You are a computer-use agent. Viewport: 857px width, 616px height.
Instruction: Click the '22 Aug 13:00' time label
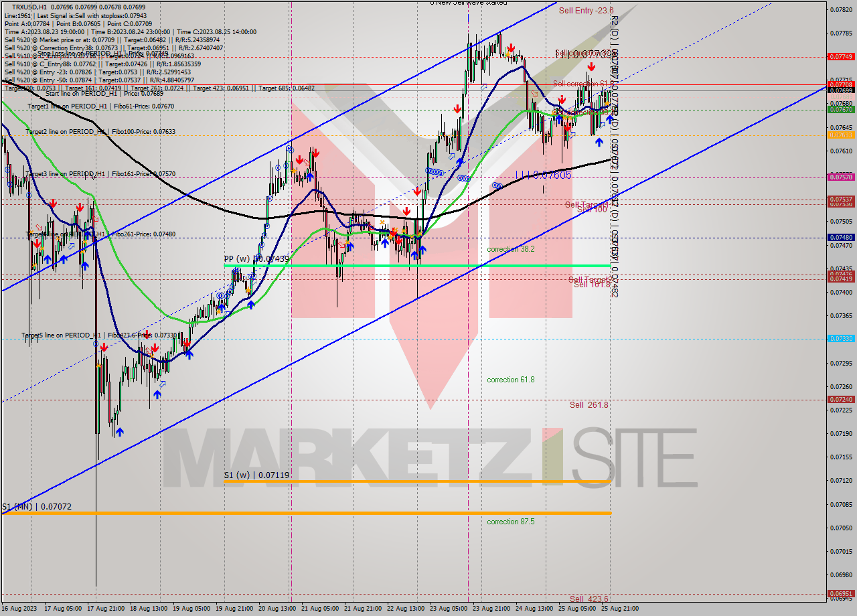[405, 609]
